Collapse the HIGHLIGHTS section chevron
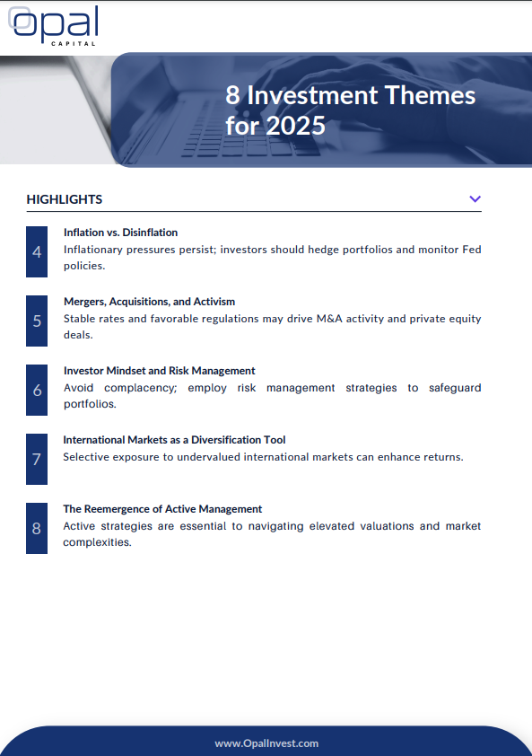The width and height of the screenshot is (532, 756). (x=475, y=199)
